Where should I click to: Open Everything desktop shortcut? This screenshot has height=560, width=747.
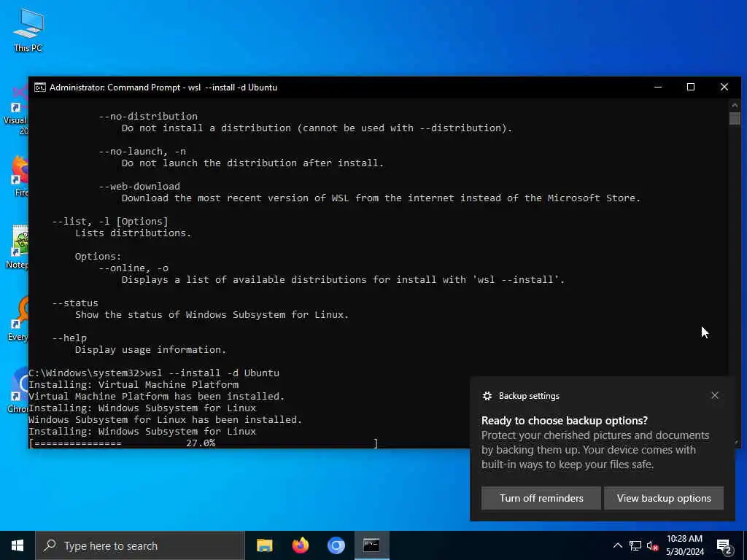19,319
